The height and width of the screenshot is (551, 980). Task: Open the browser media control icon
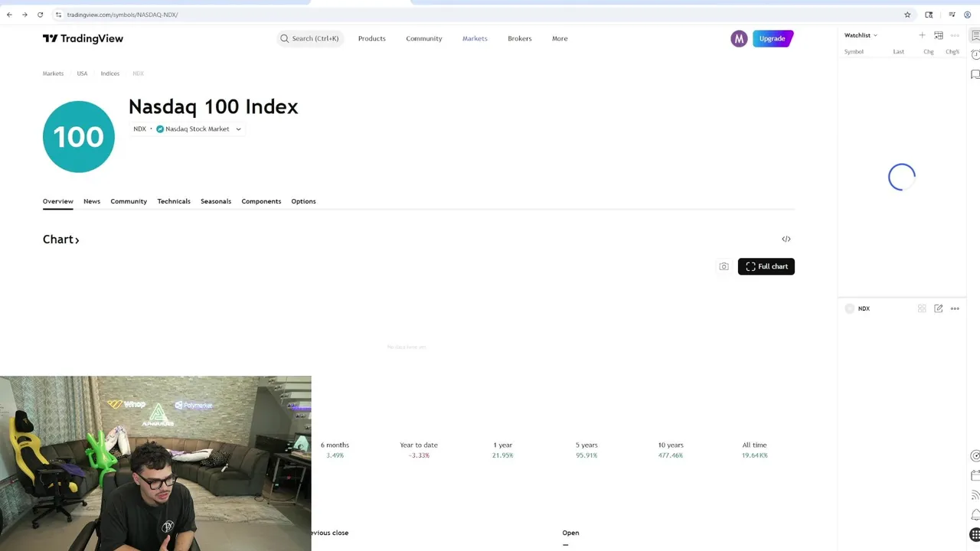952,15
